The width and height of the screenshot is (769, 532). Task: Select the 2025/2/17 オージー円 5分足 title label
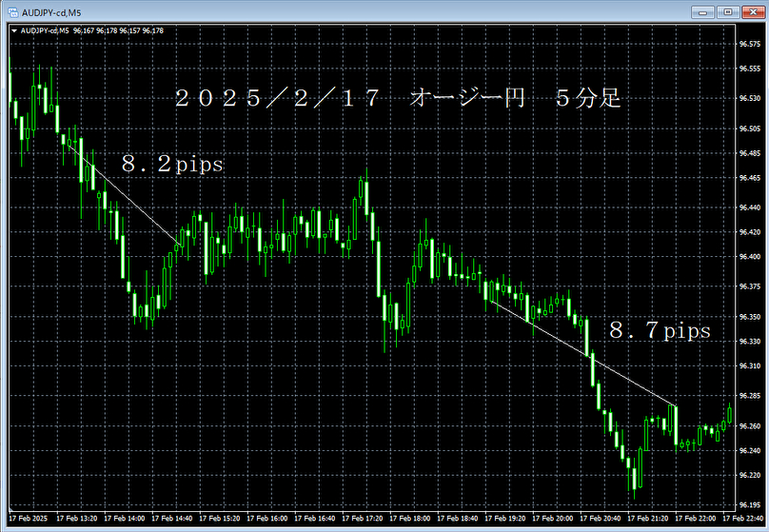[398, 98]
